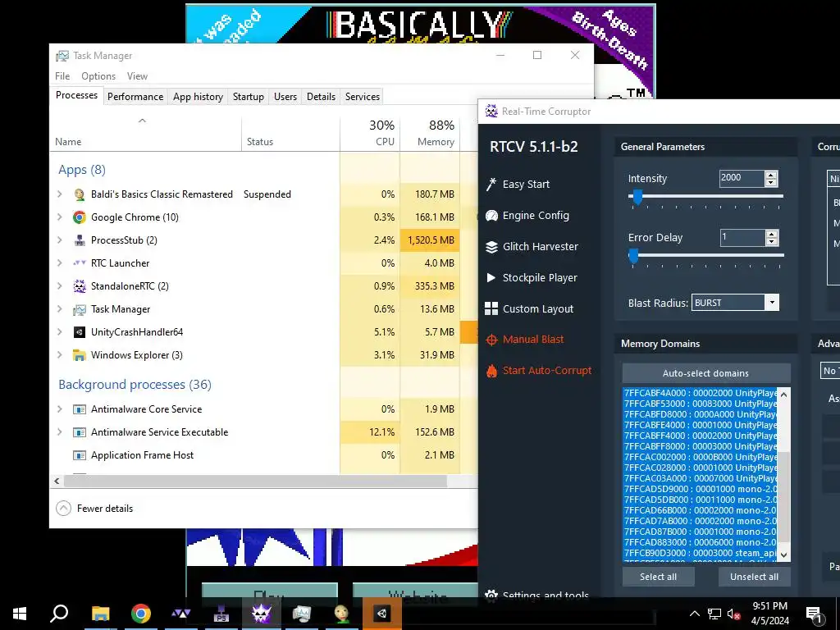Viewport: 840px width, 630px height.
Task: Open Custom Layout grid icon
Action: point(491,308)
